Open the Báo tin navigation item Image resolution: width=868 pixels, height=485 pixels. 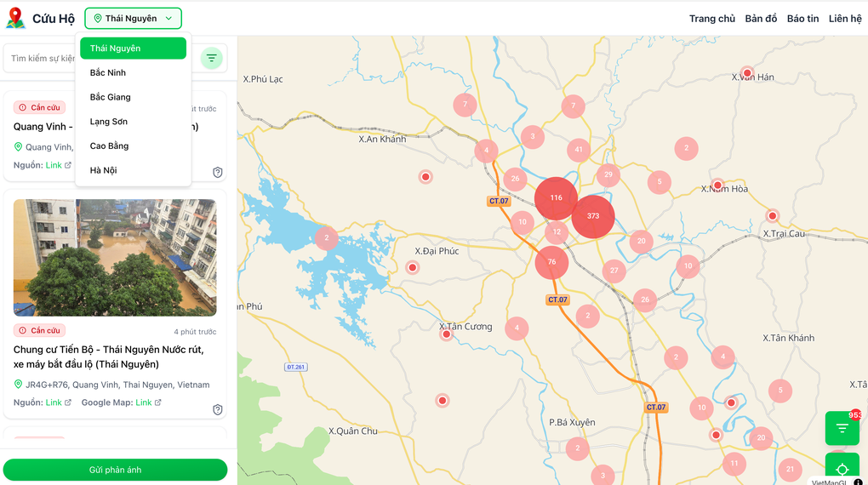pos(802,19)
